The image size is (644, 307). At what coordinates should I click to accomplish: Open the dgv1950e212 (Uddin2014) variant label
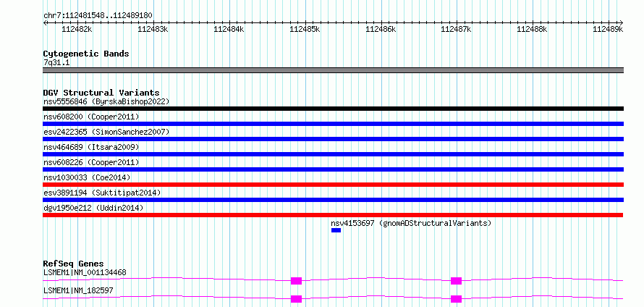(93, 209)
